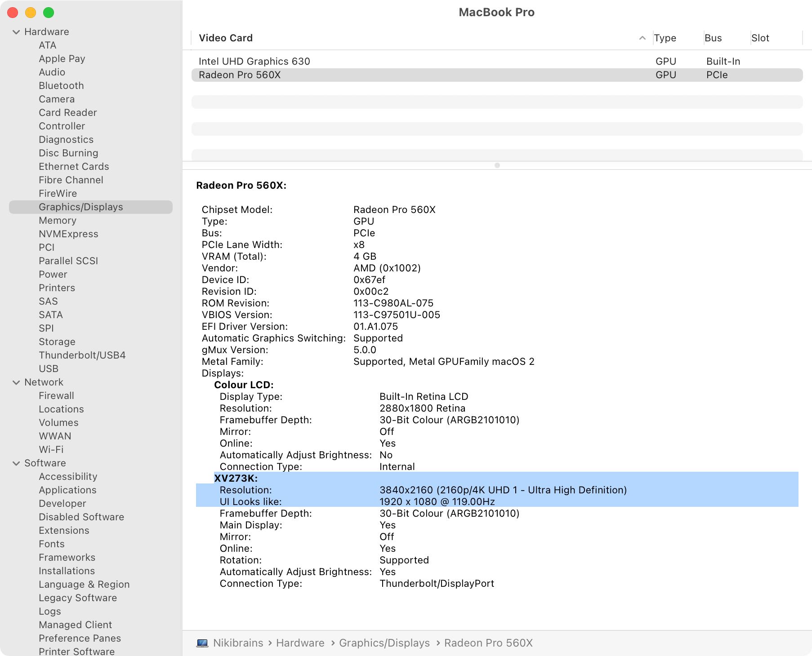Open Graphics/Displays in the Hardware sidebar

pos(80,207)
